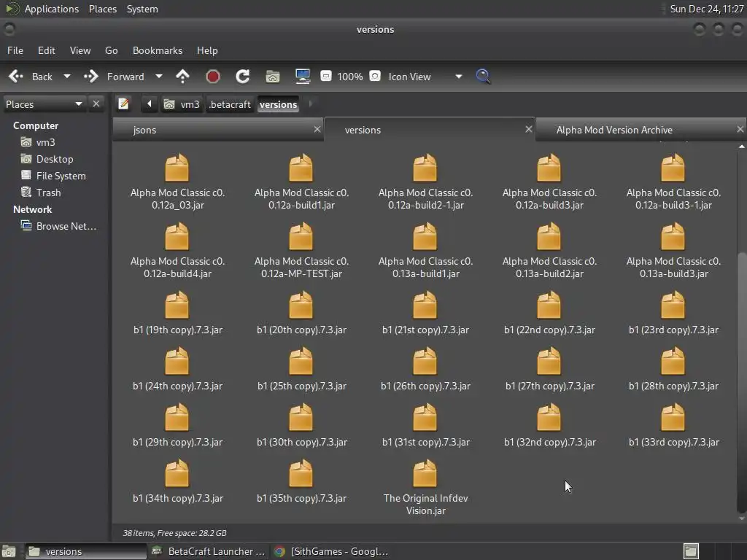
Task: Zoom in using the plus icon
Action: 375,77
